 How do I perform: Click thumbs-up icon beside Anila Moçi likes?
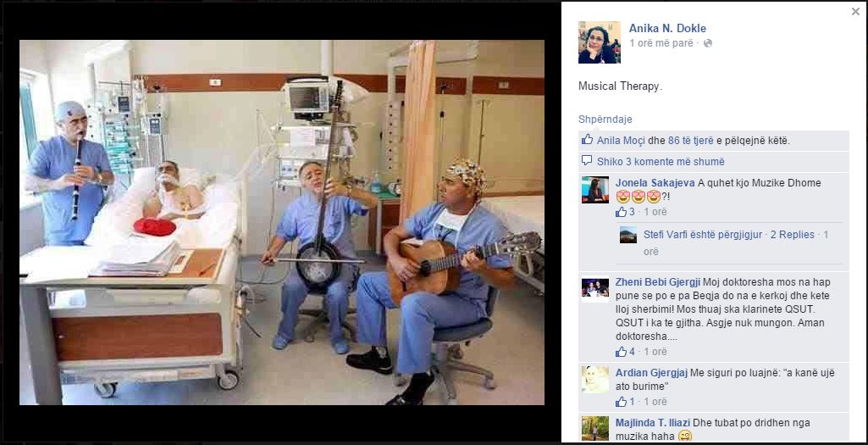click(x=587, y=140)
